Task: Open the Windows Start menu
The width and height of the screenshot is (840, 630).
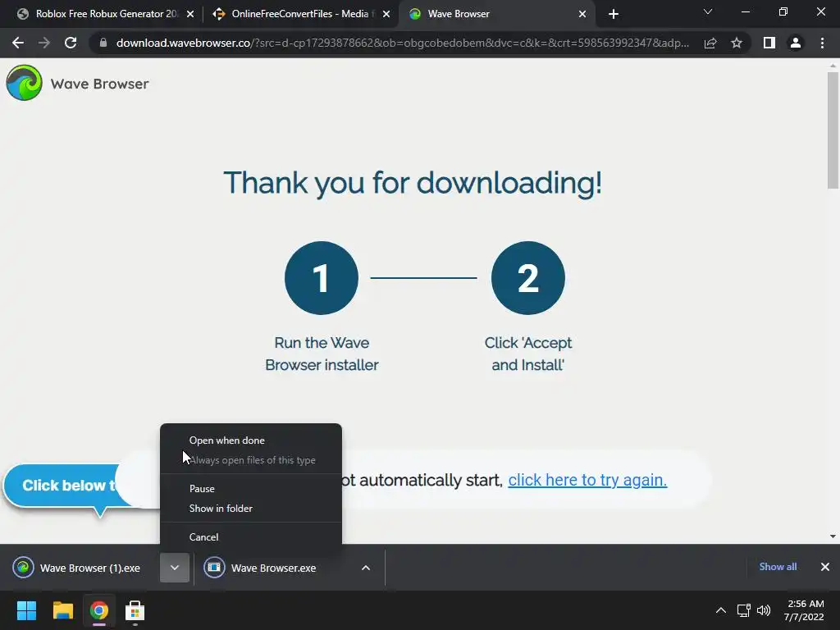Action: [26, 610]
